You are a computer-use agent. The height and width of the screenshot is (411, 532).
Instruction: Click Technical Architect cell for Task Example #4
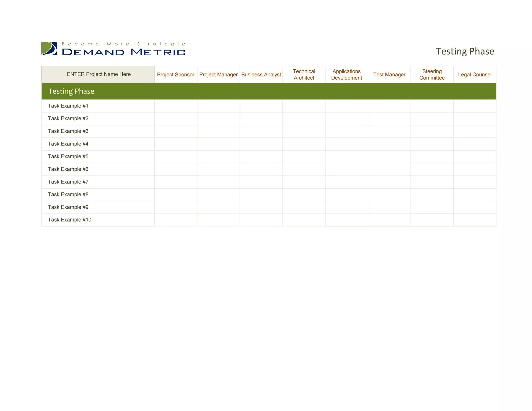click(x=304, y=144)
